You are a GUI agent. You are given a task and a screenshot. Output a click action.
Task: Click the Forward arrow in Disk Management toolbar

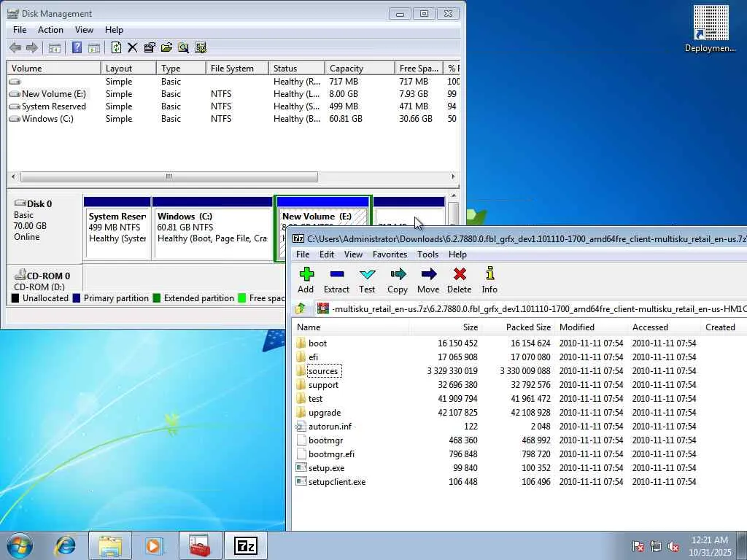32,47
